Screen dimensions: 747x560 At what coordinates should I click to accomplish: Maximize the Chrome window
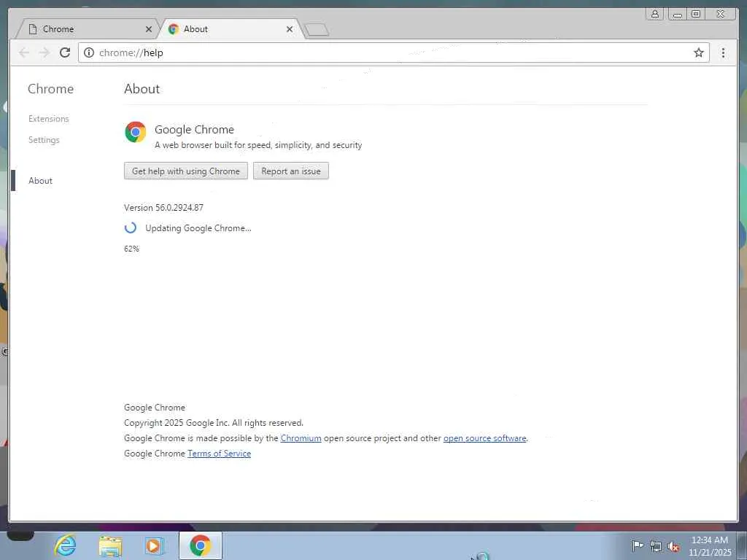tap(695, 14)
